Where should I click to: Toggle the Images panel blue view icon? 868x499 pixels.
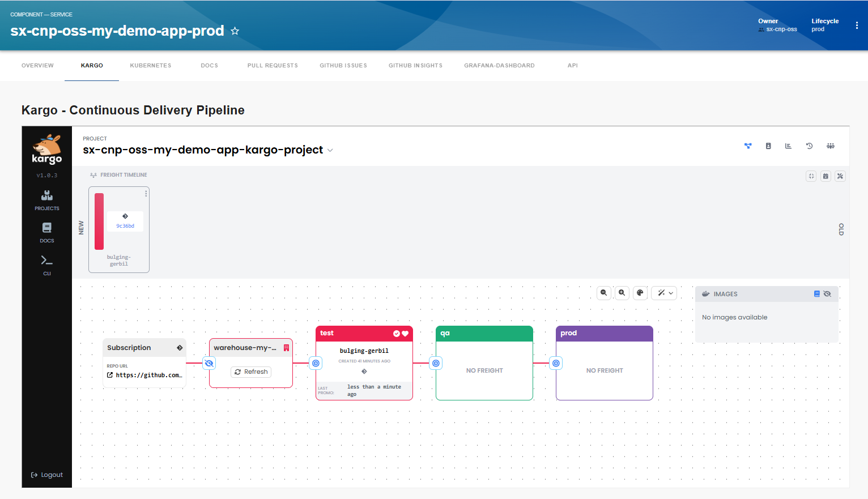coord(817,294)
